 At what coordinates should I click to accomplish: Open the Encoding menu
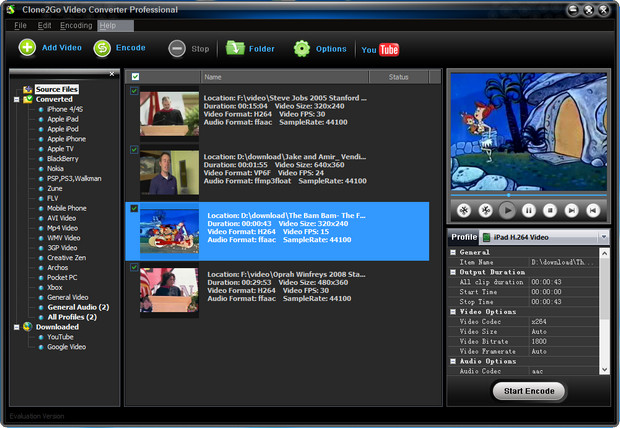[76, 26]
